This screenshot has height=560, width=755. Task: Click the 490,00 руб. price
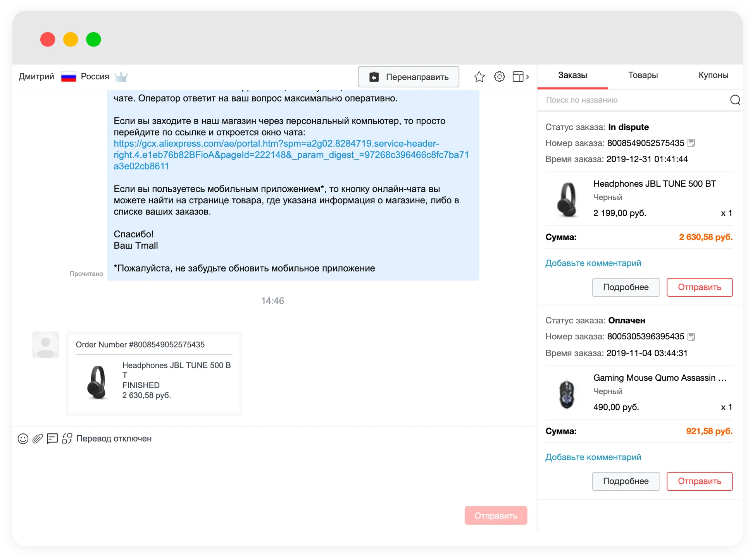point(616,407)
